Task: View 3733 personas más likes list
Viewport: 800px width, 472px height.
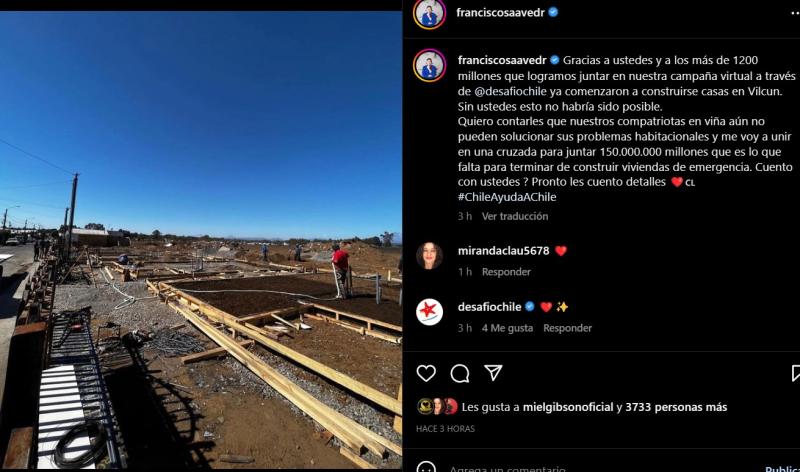Action: [676, 407]
